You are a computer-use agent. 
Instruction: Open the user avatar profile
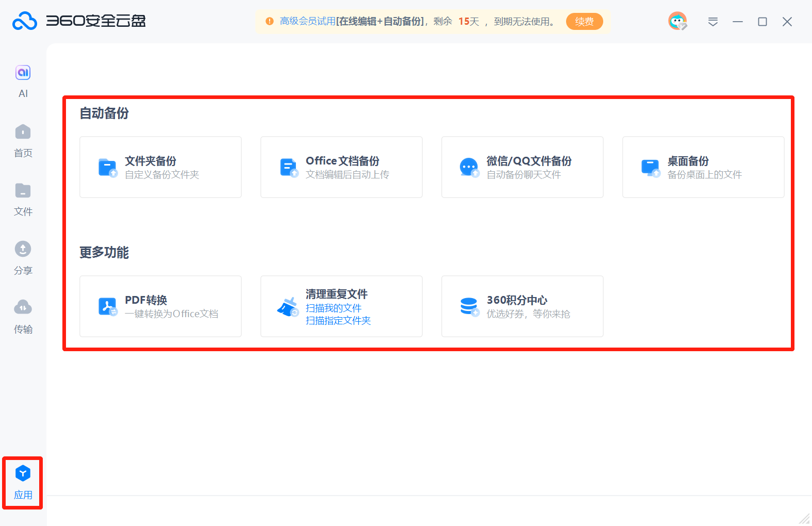[x=677, y=21]
